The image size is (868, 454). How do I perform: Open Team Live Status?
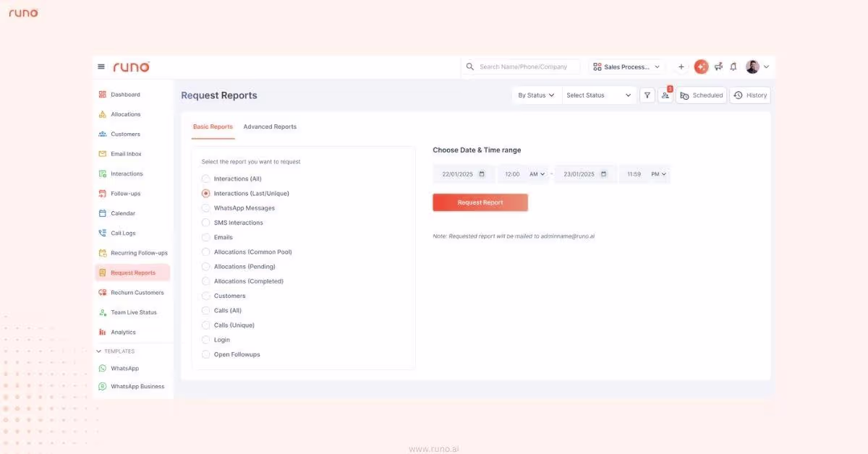(x=133, y=312)
